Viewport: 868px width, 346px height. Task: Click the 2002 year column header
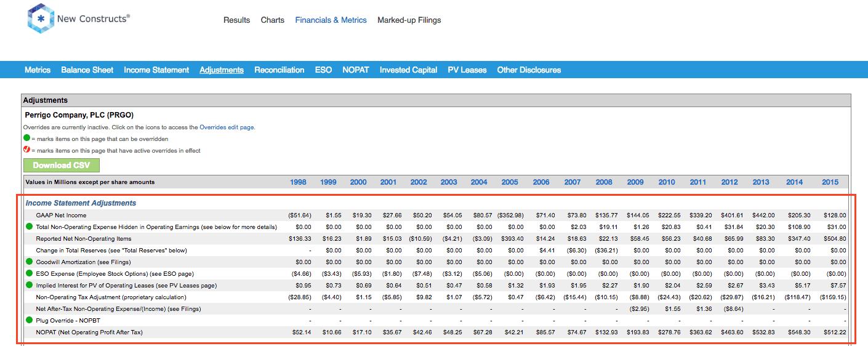(419, 182)
